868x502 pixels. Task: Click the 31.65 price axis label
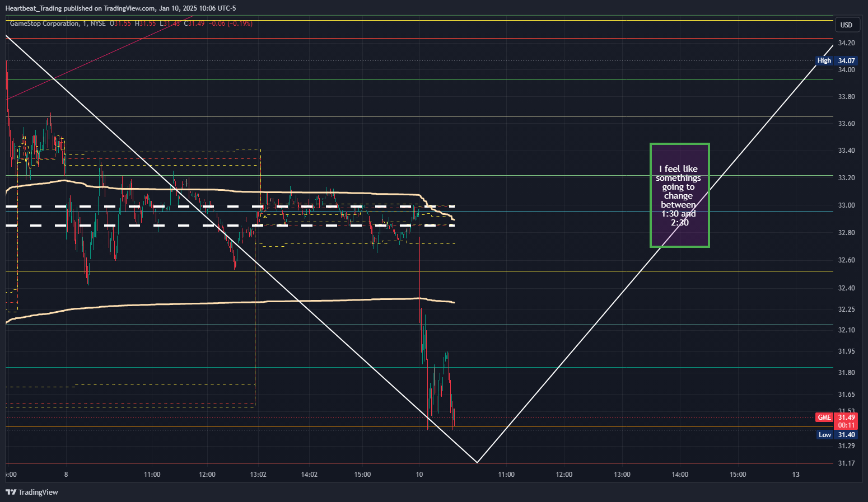tap(846, 395)
